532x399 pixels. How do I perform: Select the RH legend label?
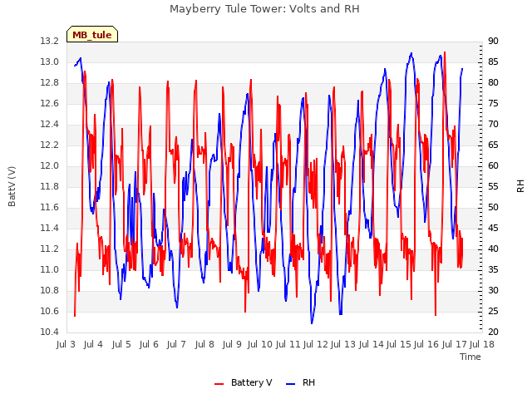[308, 382]
